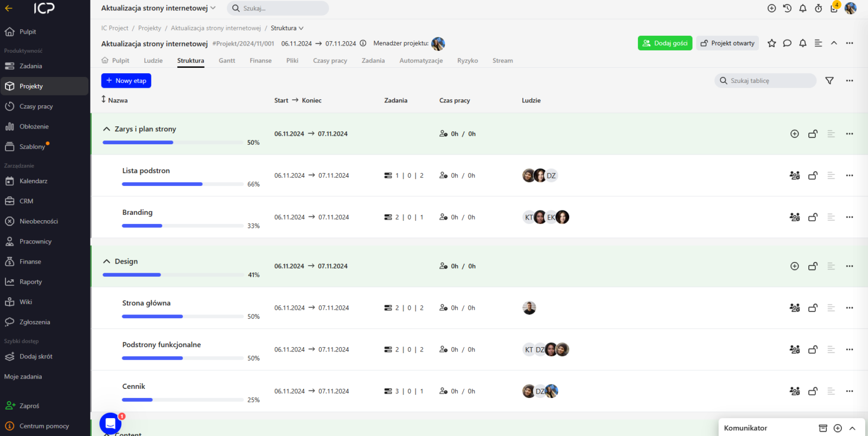This screenshot has height=436, width=868.
Task: Click the Dodaj gości button
Action: tap(665, 43)
